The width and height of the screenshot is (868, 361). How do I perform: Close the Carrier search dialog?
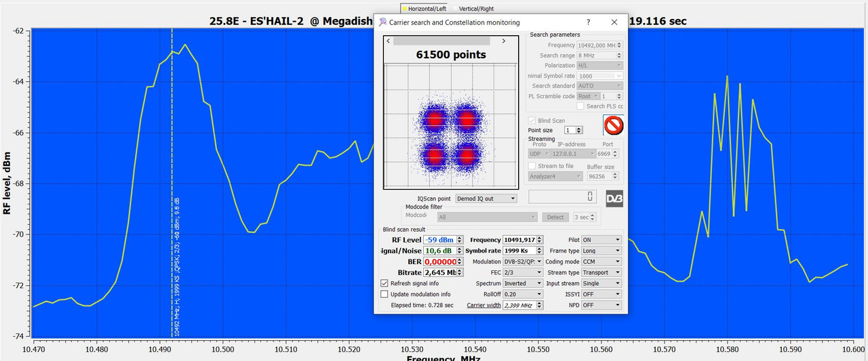point(614,22)
